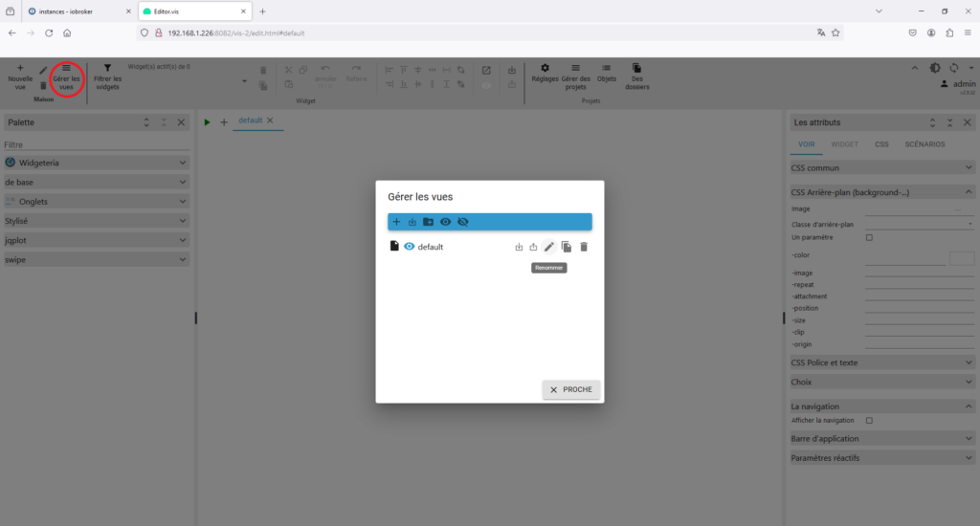Expand the jqplot palette group
The height and width of the screenshot is (526, 980).
click(97, 240)
